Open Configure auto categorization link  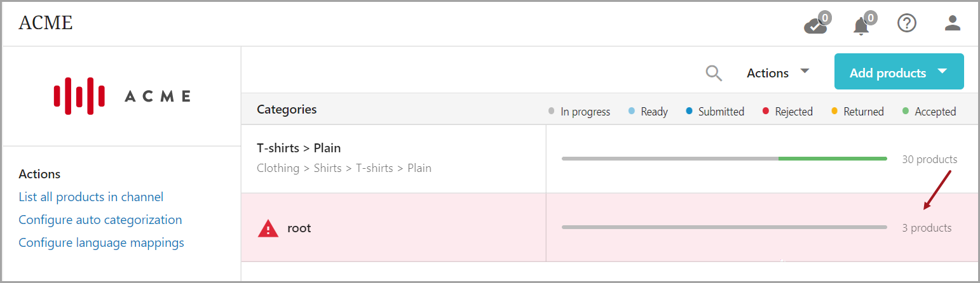(x=100, y=220)
